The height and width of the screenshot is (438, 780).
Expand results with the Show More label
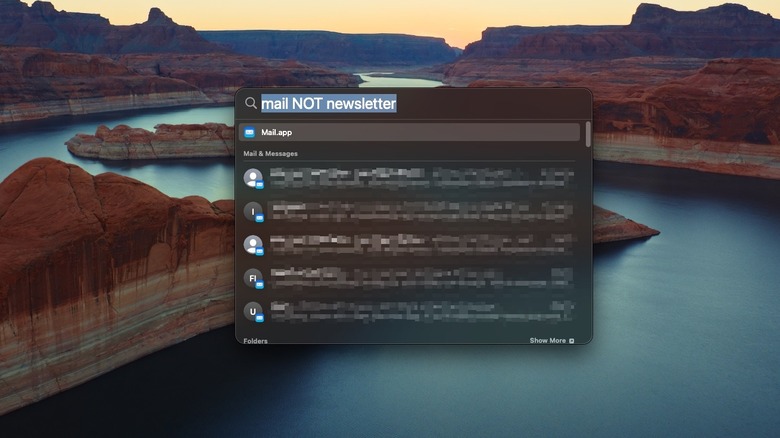pos(547,341)
